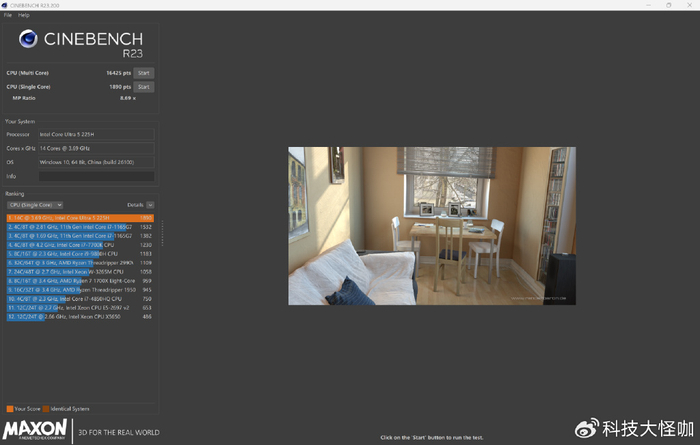Click the Cinebench icon in the title bar
The height and width of the screenshot is (445, 700).
(4, 5)
